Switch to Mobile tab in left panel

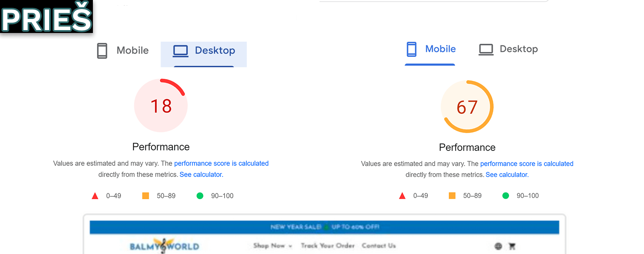[x=123, y=51]
